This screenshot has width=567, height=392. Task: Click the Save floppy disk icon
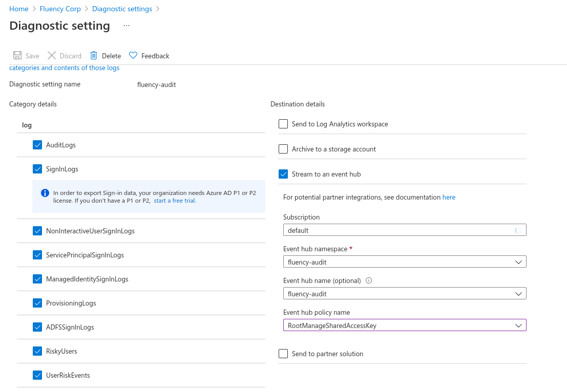[17, 55]
